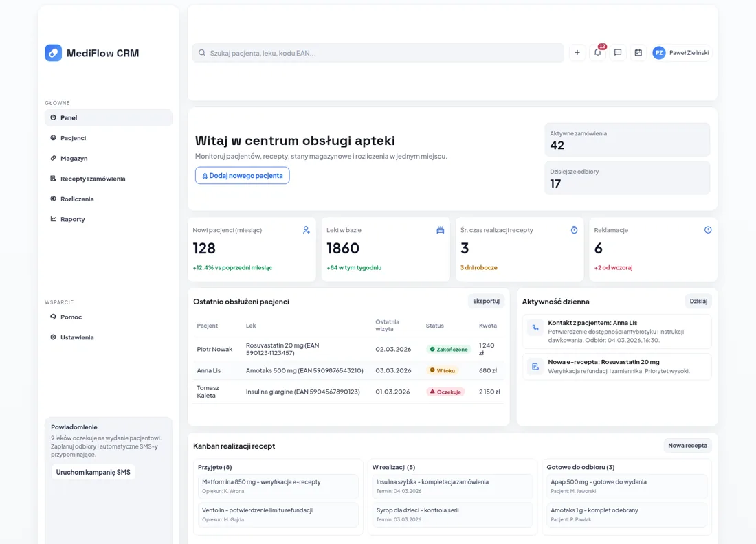The width and height of the screenshot is (756, 544).
Task: Launch Uruchom kampanię SMS
Action: pyautogui.click(x=93, y=472)
